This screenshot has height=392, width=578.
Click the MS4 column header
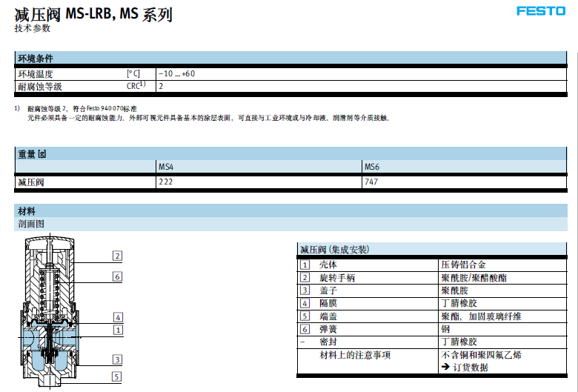click(x=166, y=167)
